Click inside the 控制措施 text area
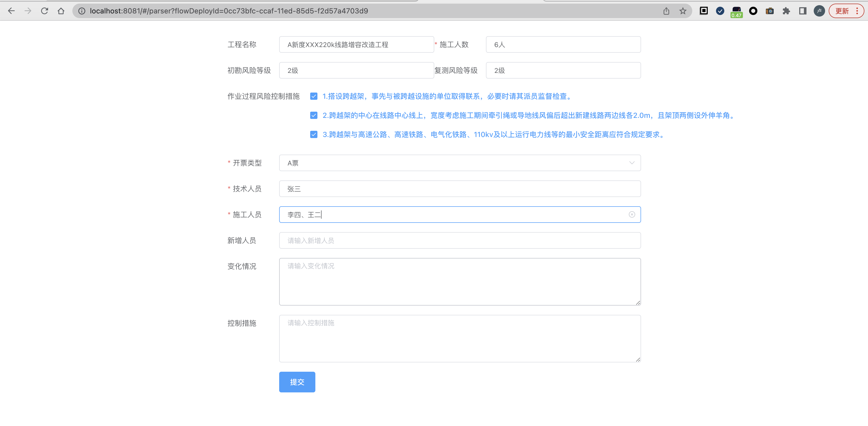Screen dimensions: 868x426 (x=460, y=339)
